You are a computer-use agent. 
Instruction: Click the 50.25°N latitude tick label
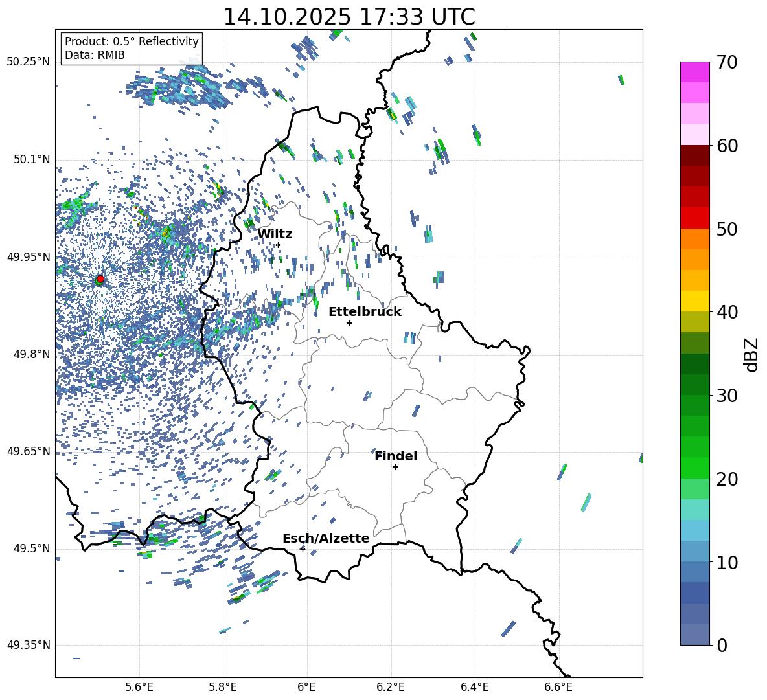click(28, 62)
